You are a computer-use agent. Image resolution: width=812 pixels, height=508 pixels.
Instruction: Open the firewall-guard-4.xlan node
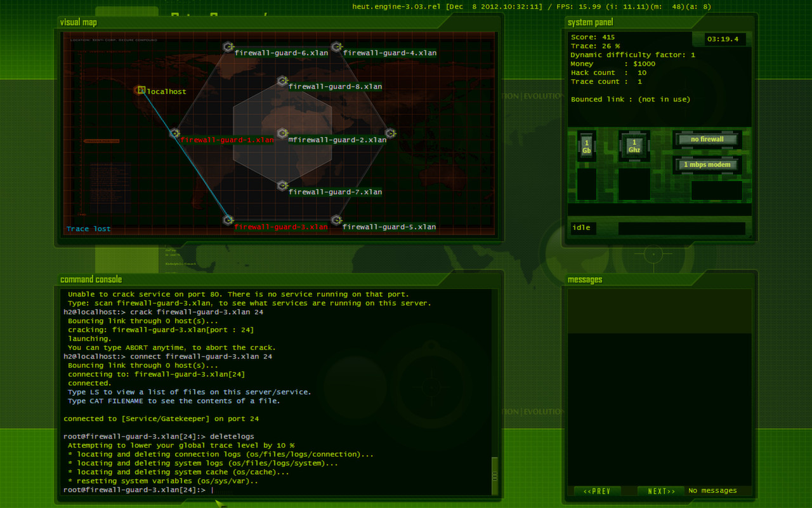tap(337, 46)
